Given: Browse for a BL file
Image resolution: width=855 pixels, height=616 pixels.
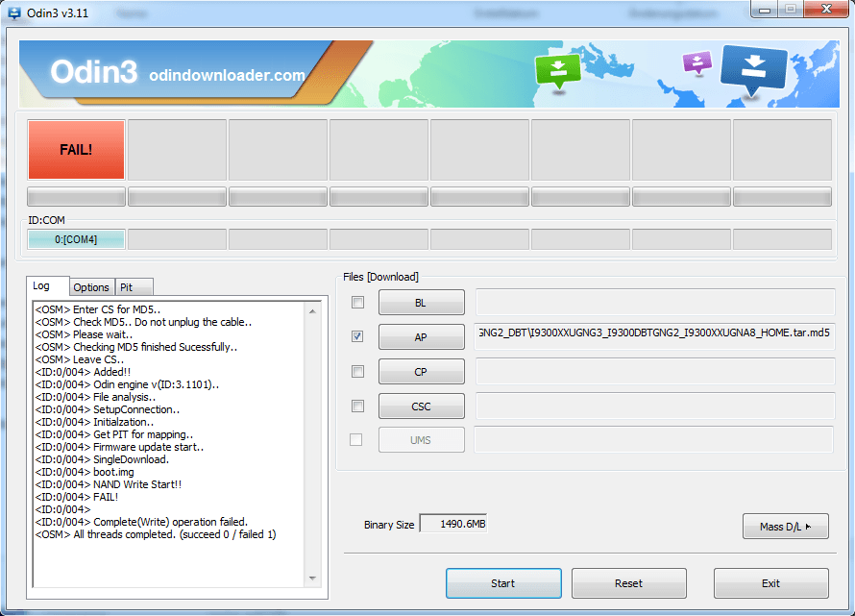Looking at the screenshot, I should (422, 303).
